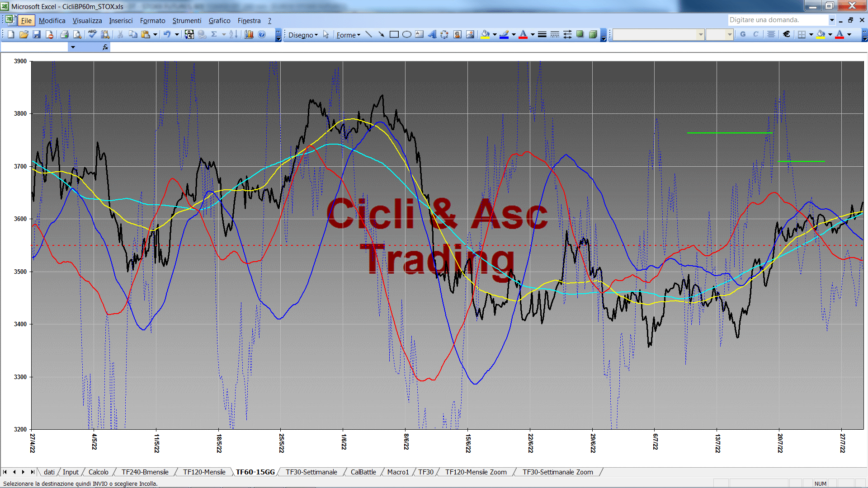Toggle italic (C) formatting
The width and height of the screenshot is (868, 488).
coord(755,34)
